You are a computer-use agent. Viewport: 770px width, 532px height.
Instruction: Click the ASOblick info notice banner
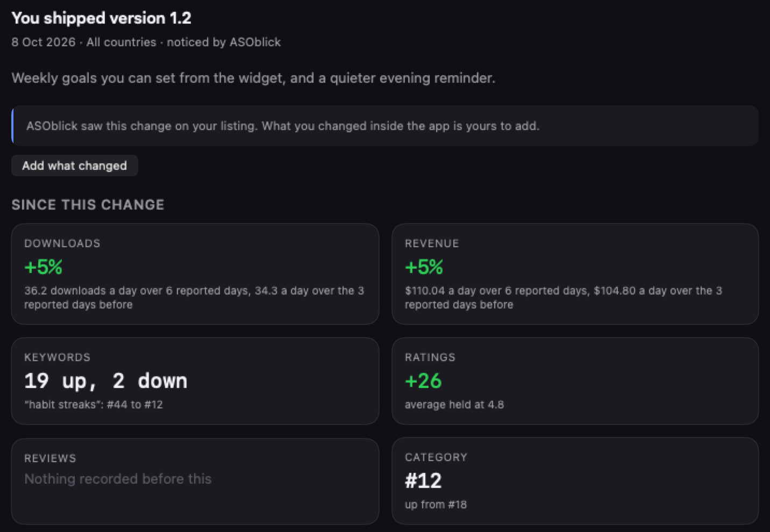[x=385, y=126]
